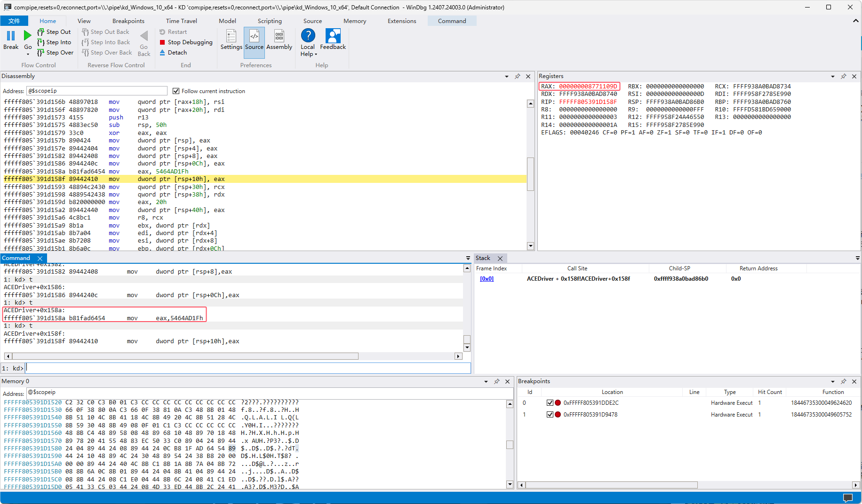Pin the Registers panel
Image resolution: width=862 pixels, height=504 pixels.
point(843,76)
